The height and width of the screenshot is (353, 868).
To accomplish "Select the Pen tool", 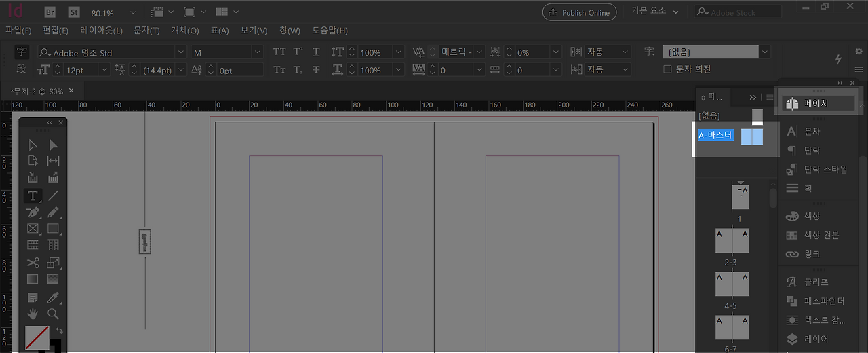I will 33,212.
